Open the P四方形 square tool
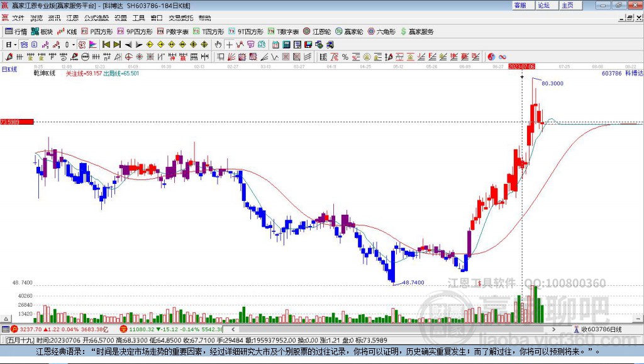This screenshot has height=364, width=644. point(96,31)
